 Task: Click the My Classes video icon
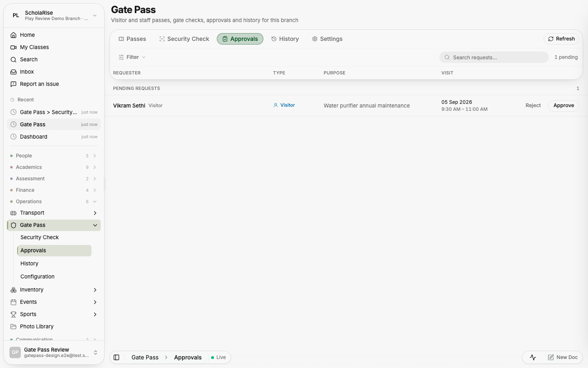(13, 47)
